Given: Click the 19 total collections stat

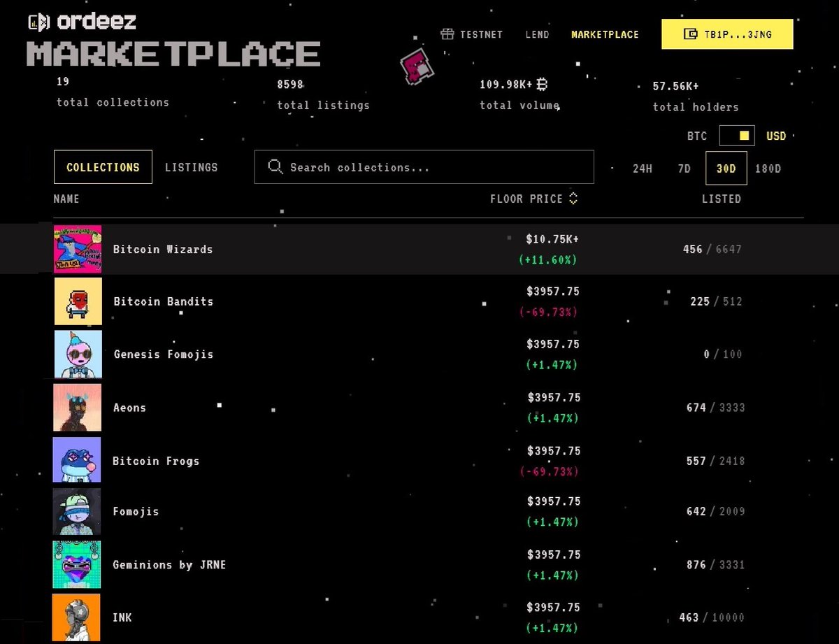Looking at the screenshot, I should 113,92.
